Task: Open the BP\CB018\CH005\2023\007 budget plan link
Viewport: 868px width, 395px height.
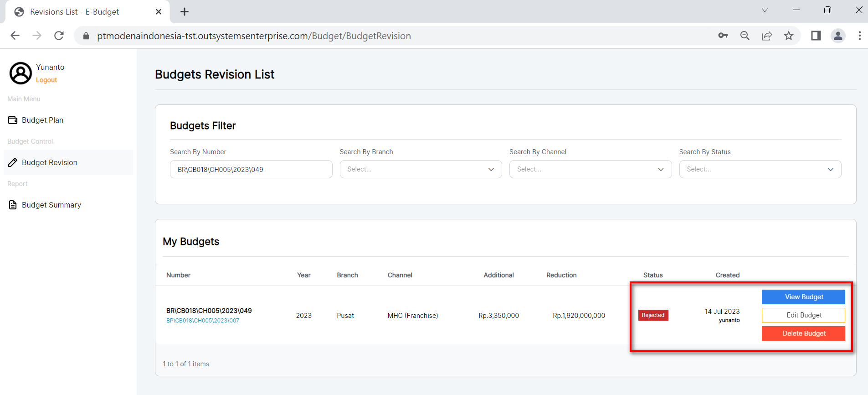Action: (203, 321)
